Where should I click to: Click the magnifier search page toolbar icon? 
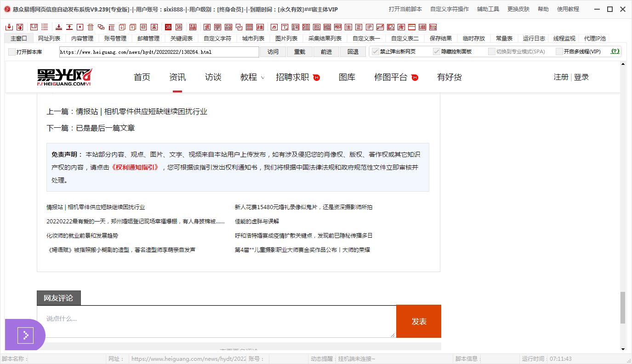tap(390, 27)
